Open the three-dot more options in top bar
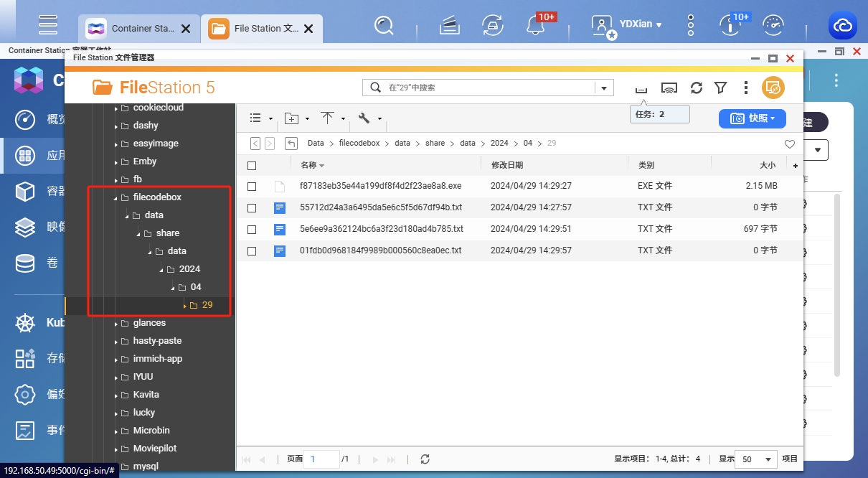 pos(691,25)
